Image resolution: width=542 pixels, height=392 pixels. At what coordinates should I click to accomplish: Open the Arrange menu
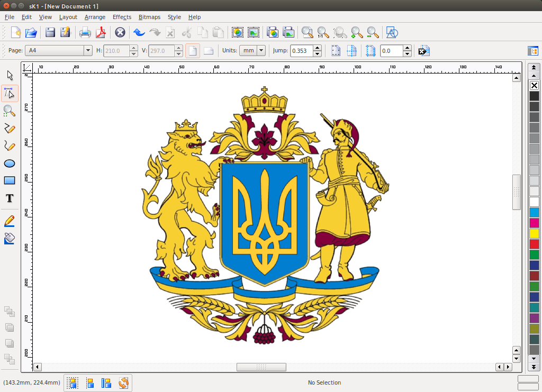pos(95,17)
